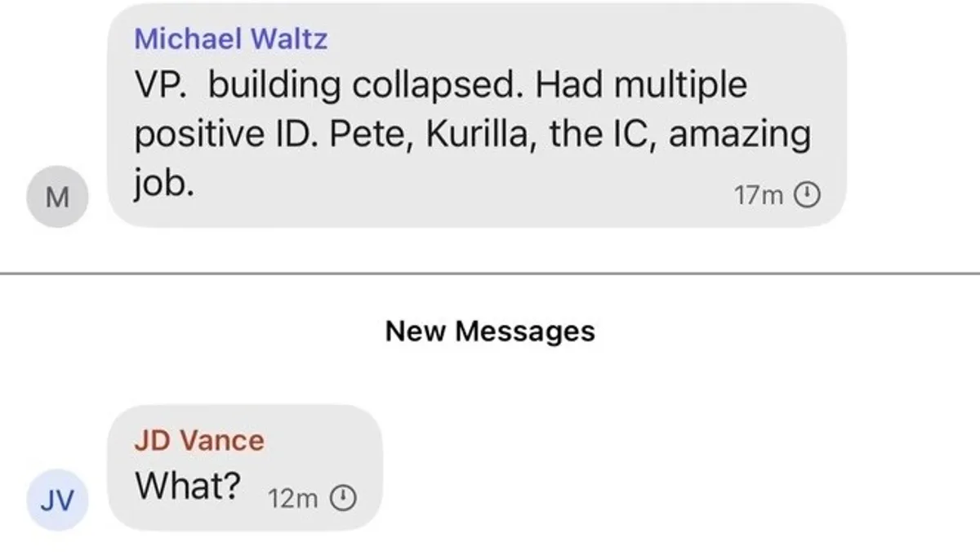Click "VP." at the start of Waltz's message
This screenshot has height=552, width=980.
pyautogui.click(x=161, y=84)
